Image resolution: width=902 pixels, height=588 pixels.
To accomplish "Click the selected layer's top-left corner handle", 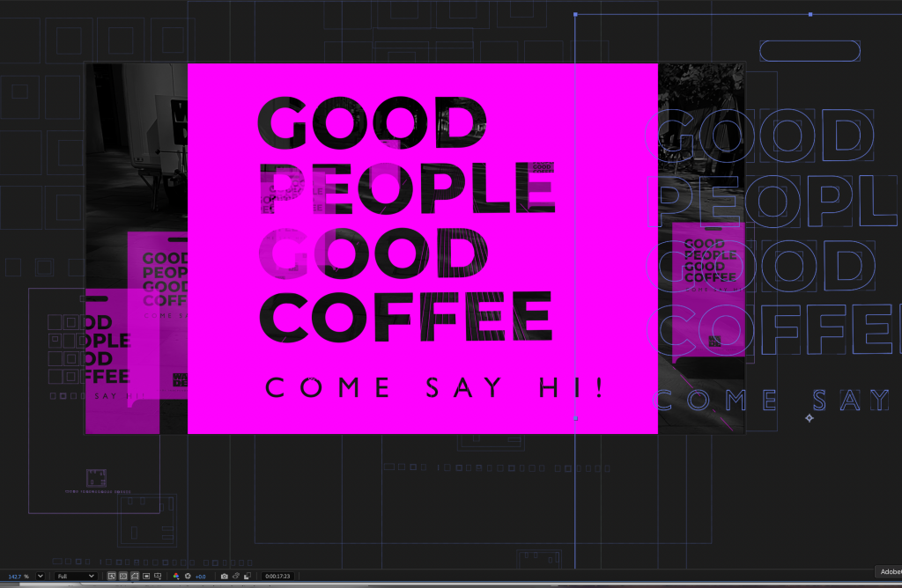I will (x=575, y=14).
